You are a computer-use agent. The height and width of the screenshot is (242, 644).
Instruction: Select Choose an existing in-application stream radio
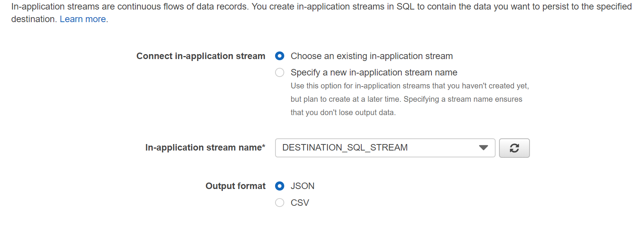coord(280,56)
